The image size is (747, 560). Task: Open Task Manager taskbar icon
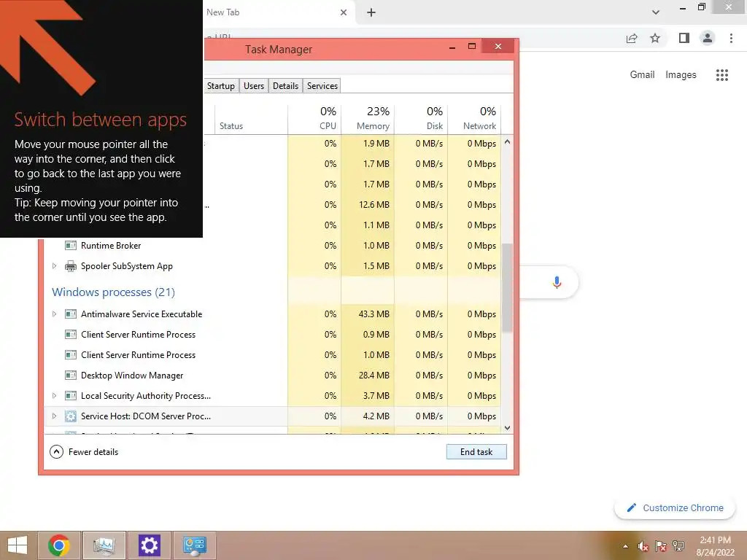pos(104,545)
